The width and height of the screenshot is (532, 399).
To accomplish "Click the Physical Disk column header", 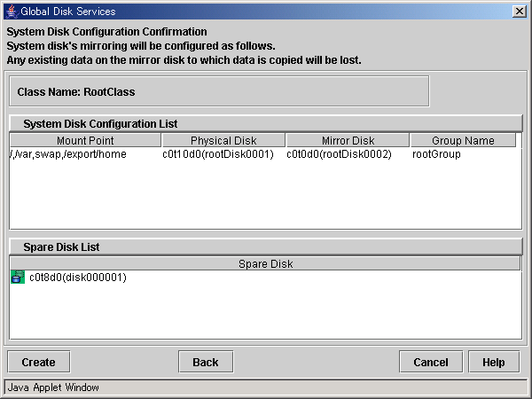I will coord(223,140).
